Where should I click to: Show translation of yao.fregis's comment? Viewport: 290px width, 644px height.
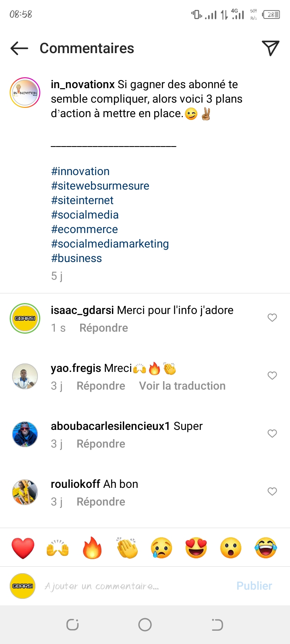coord(182,386)
